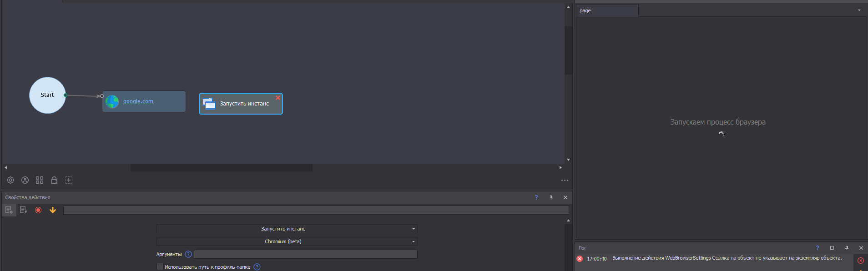Close the Лог panel
Screen dimensions: 868x271
pyautogui.click(x=861, y=248)
